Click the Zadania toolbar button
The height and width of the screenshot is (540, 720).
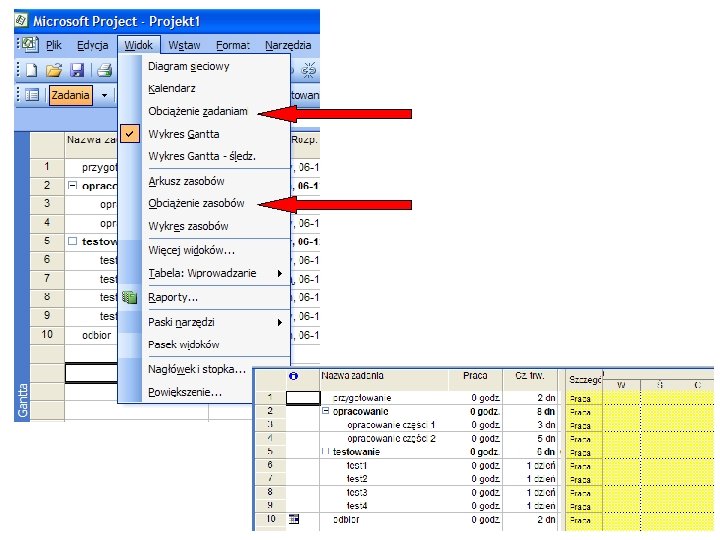click(x=70, y=96)
